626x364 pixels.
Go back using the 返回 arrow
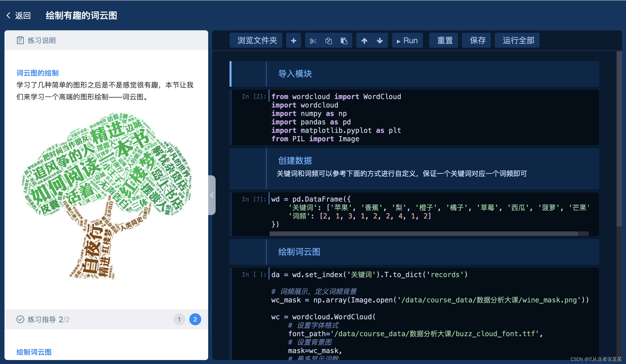coord(9,16)
